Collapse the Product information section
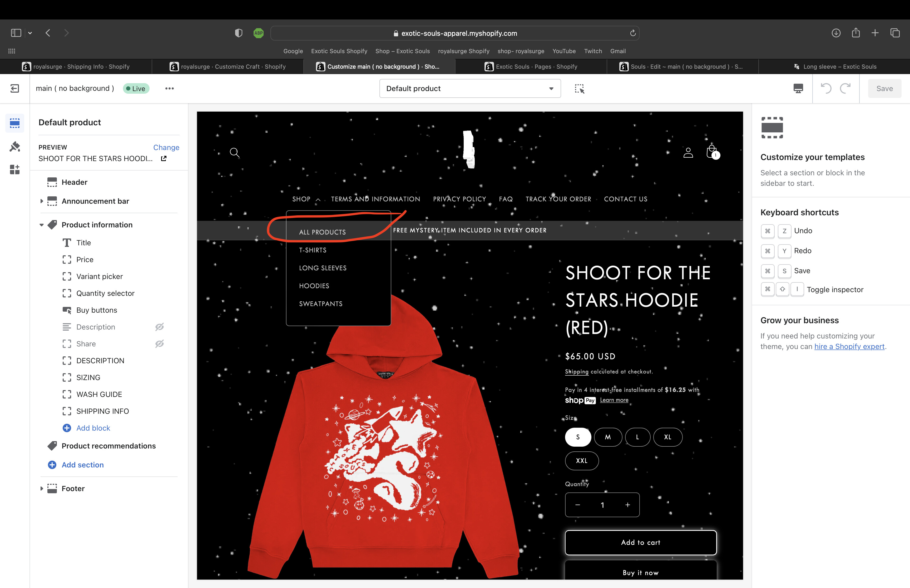The width and height of the screenshot is (910, 588). click(x=42, y=225)
